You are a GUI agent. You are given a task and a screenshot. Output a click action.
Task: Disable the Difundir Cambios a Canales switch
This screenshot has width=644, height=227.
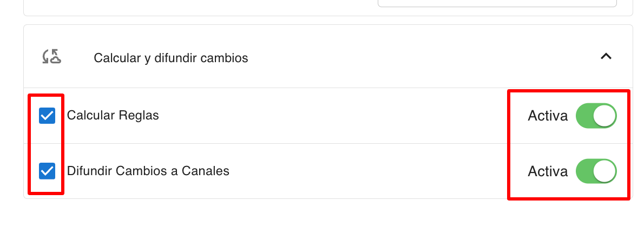coord(596,171)
